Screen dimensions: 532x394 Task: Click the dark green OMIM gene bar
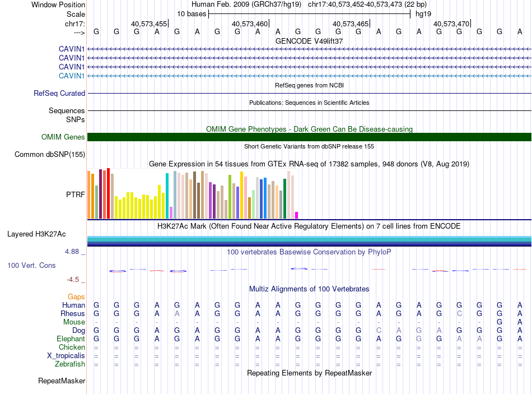pos(309,137)
